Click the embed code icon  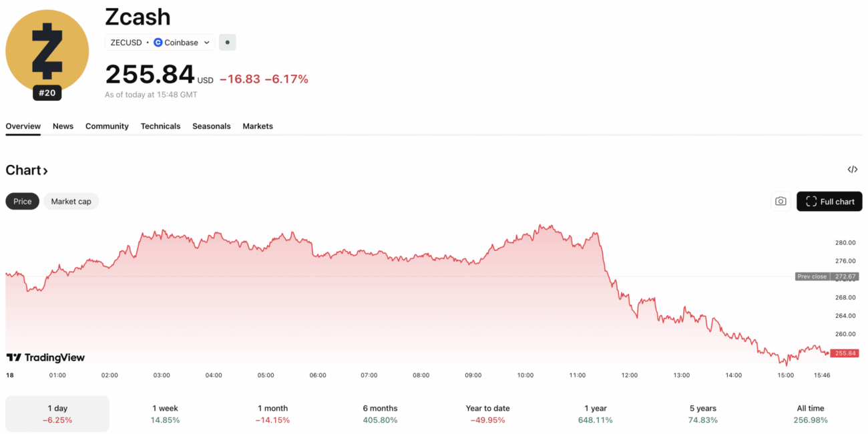point(852,170)
